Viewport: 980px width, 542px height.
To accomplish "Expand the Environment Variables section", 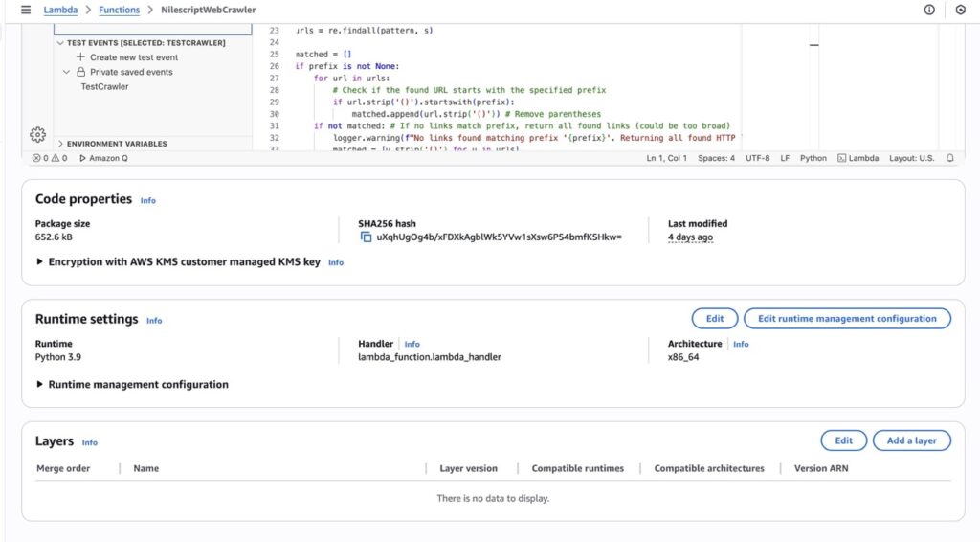I will [x=60, y=144].
